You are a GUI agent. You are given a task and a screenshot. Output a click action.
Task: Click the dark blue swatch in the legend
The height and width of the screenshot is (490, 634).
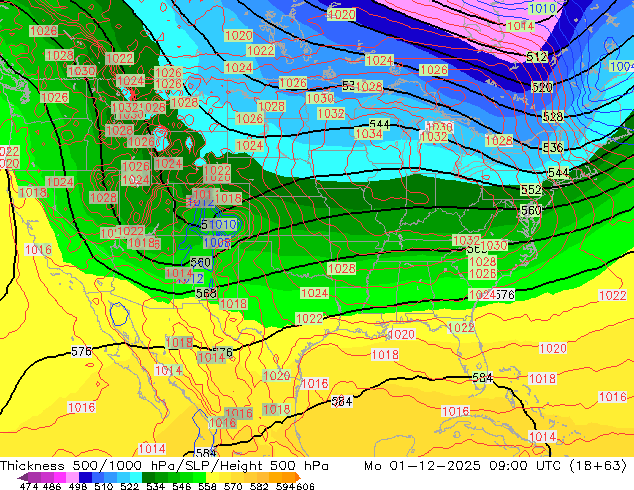click(x=85, y=477)
